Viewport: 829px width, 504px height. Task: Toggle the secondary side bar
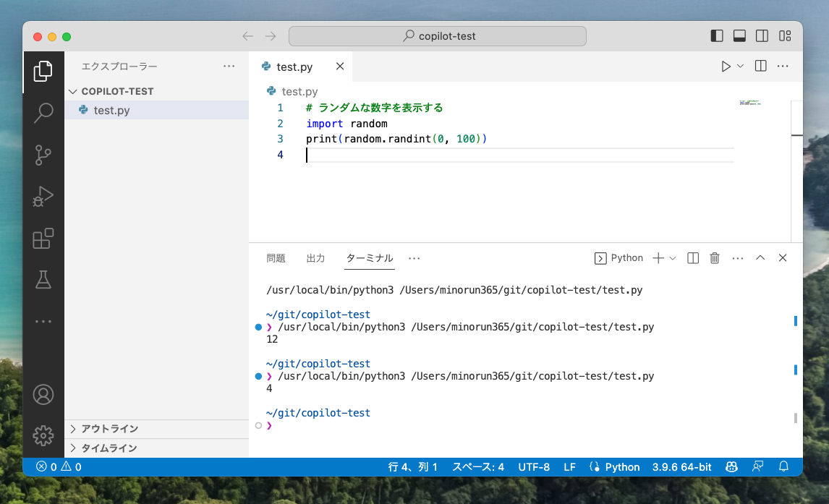[761, 35]
